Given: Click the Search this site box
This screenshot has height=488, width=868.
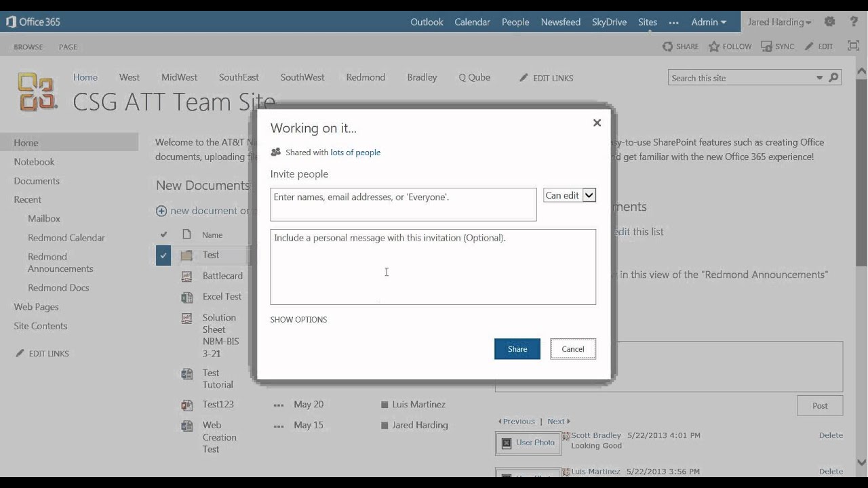Looking at the screenshot, I should (743, 78).
